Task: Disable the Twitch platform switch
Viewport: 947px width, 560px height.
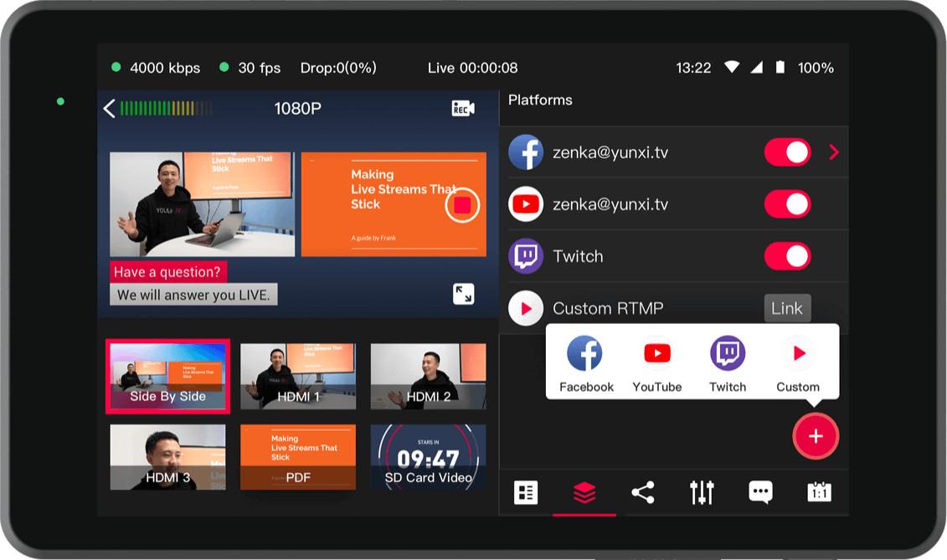Action: click(788, 256)
